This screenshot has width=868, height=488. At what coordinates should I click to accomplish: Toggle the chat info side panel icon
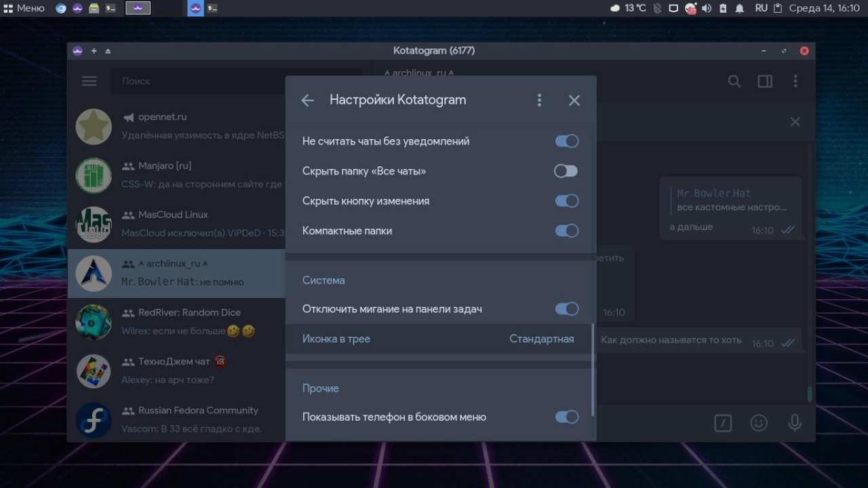coord(765,81)
